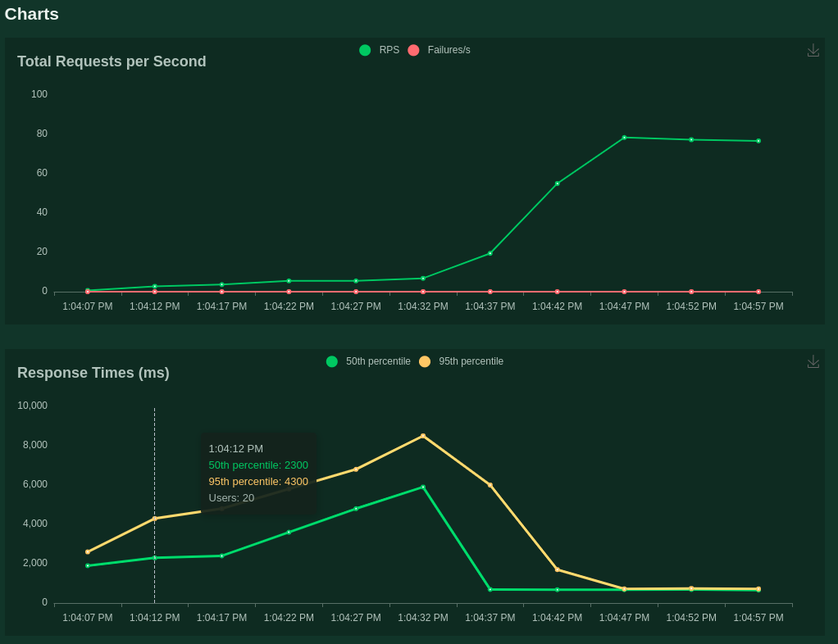Click the green RPS legend marker
Viewport: 838px width, 644px height.
[365, 50]
